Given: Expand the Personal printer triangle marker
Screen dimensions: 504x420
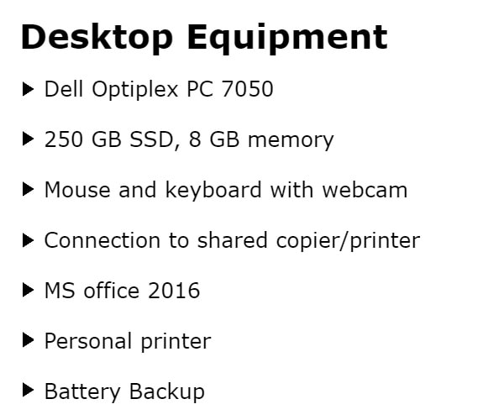Looking at the screenshot, I should click(28, 341).
